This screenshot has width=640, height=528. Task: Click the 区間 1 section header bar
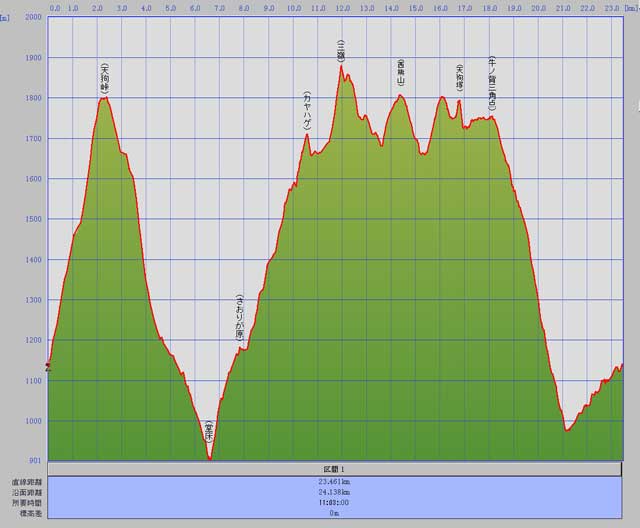(x=333, y=469)
